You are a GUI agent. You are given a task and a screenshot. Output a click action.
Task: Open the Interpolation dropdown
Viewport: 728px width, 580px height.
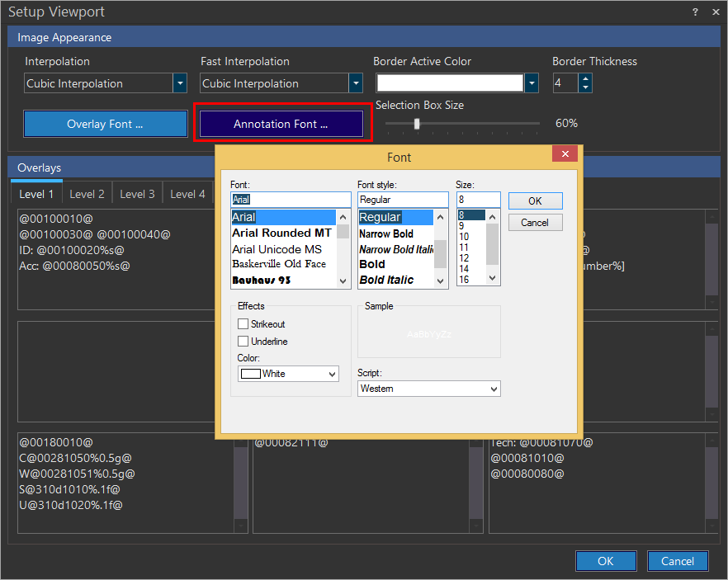click(x=180, y=83)
